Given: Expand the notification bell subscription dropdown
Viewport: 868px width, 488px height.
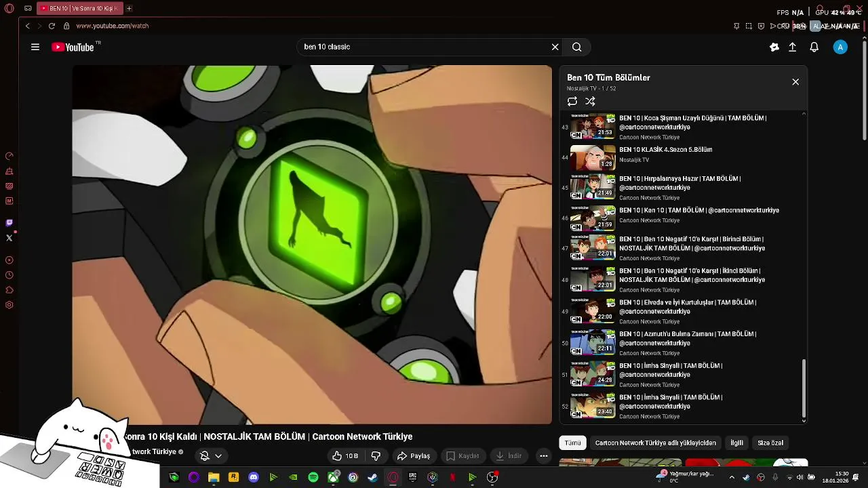Looking at the screenshot, I should pos(218,456).
